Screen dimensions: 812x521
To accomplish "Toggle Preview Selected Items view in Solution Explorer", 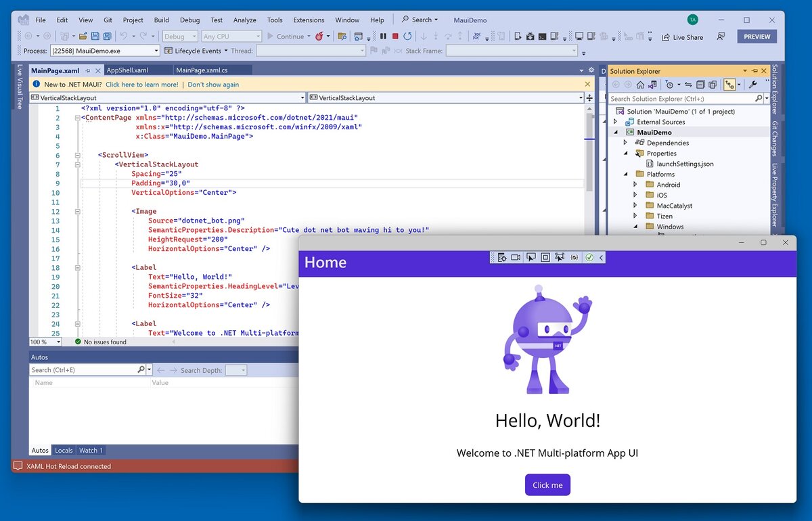I will pos(729,85).
